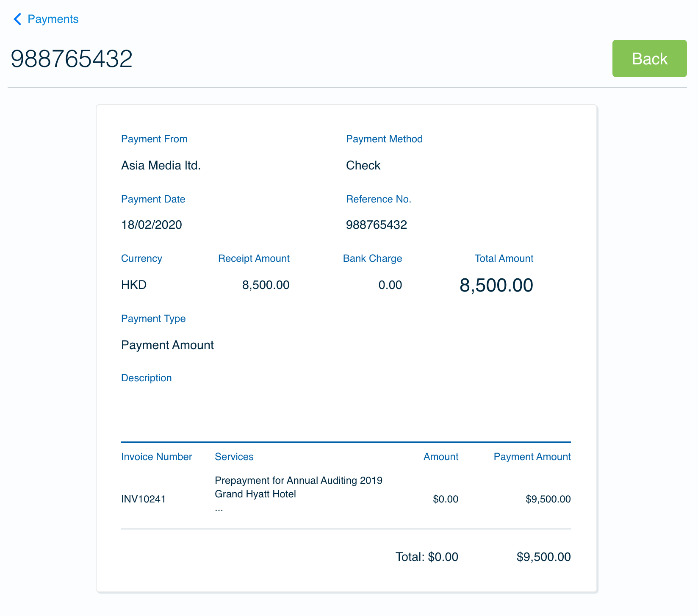Image resolution: width=698 pixels, height=616 pixels.
Task: Select the page title 988765432
Action: point(72,58)
